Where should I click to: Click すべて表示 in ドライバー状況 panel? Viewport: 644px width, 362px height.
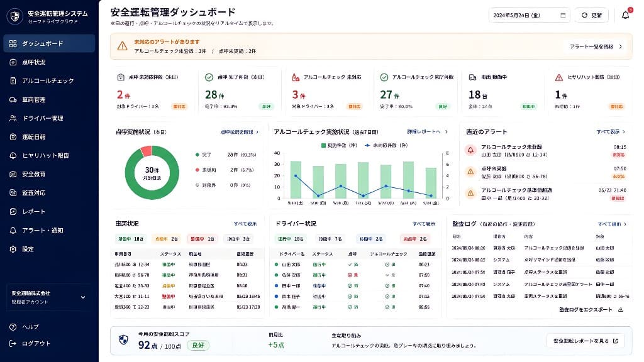pyautogui.click(x=424, y=224)
